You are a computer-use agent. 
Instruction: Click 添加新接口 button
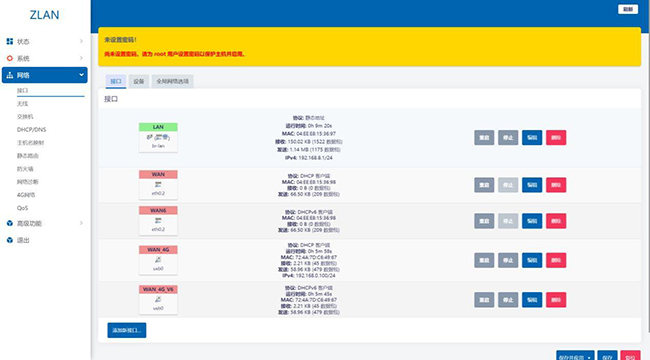[126, 330]
